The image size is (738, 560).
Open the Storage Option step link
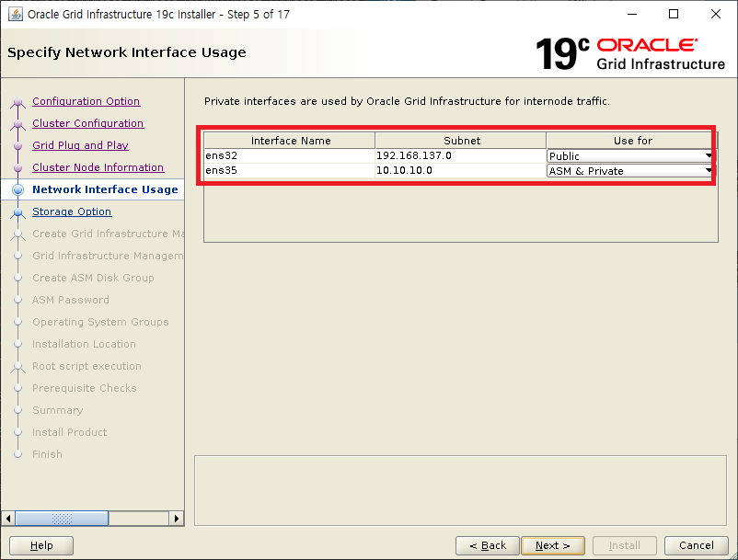pos(72,211)
